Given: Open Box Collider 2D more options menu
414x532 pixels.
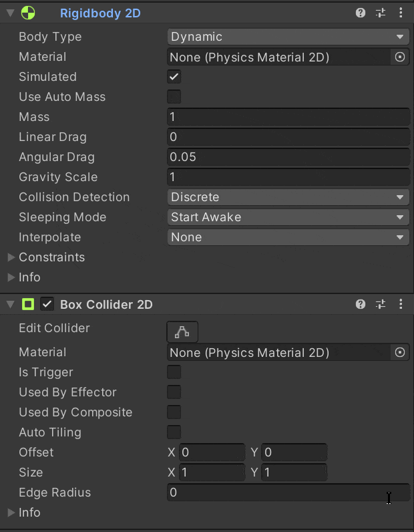Looking at the screenshot, I should 401,304.
